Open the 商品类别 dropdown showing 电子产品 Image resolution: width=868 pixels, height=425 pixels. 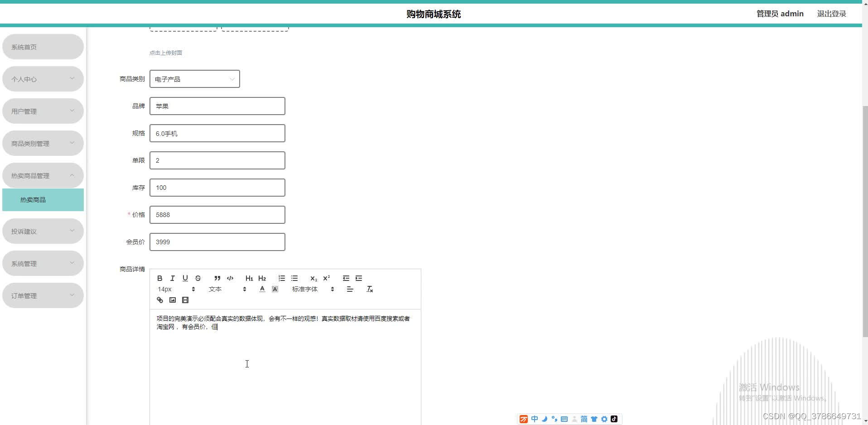(195, 79)
